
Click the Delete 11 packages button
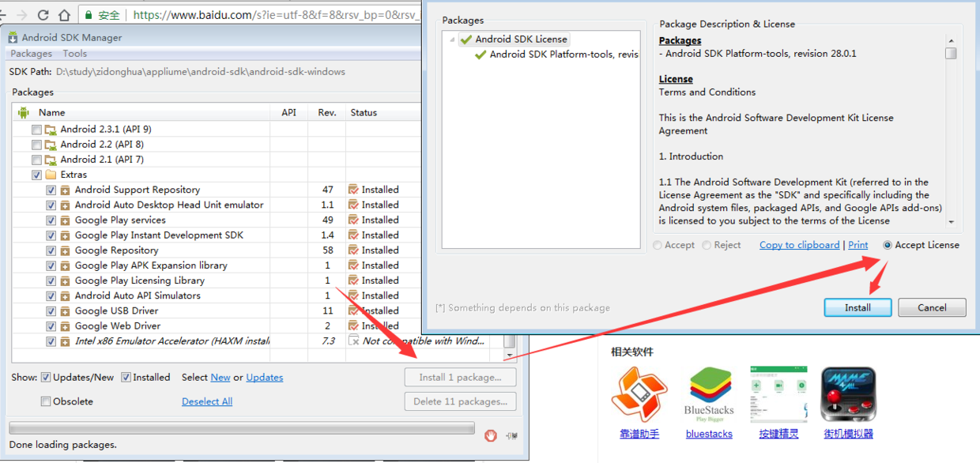[x=461, y=401]
